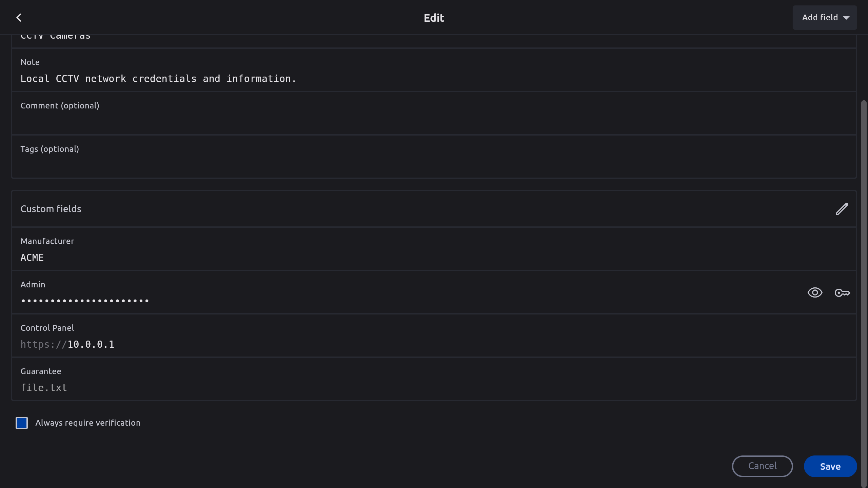The width and height of the screenshot is (868, 488).
Task: Click the vertical scrollbar thumb
Action: pos(863,291)
